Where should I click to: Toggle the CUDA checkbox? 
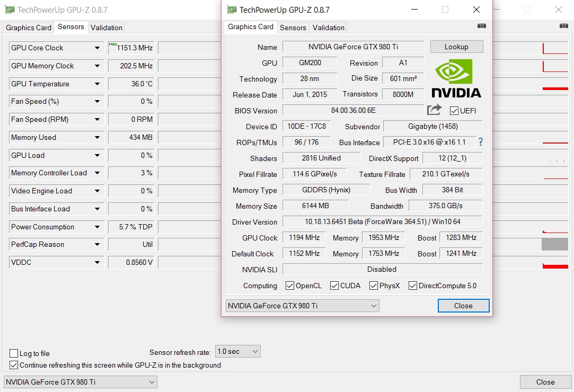coord(334,286)
